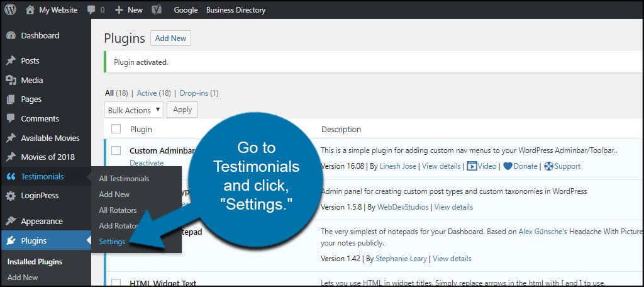Image resolution: width=644 pixels, height=287 pixels.
Task: Filter plugins by Drop-ins (1)
Action: pyautogui.click(x=199, y=93)
